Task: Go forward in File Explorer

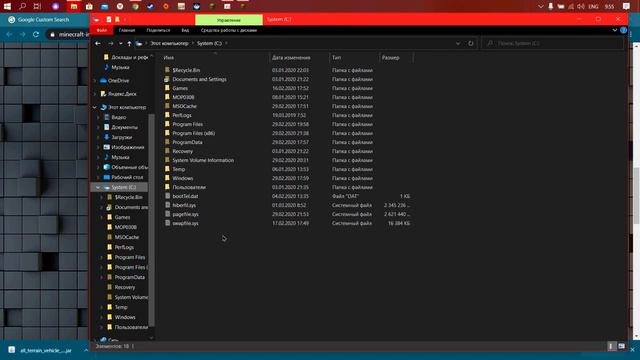Action: point(111,43)
